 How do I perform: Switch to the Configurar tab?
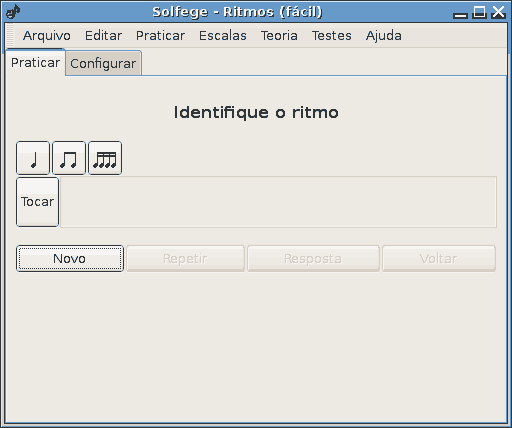tap(103, 63)
